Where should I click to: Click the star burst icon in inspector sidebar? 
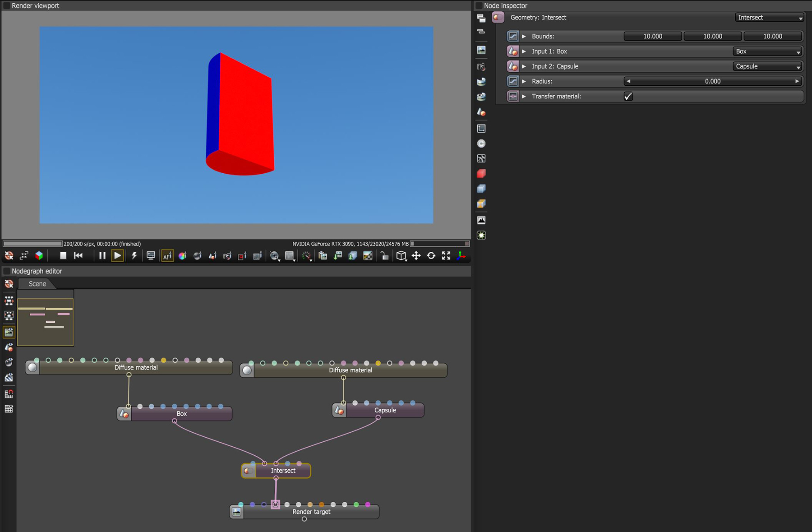[481, 236]
